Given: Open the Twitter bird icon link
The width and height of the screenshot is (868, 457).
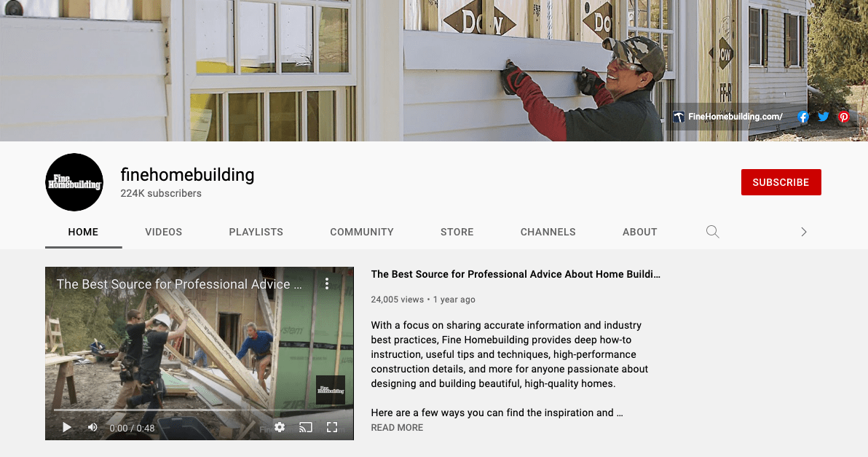Looking at the screenshot, I should point(823,117).
